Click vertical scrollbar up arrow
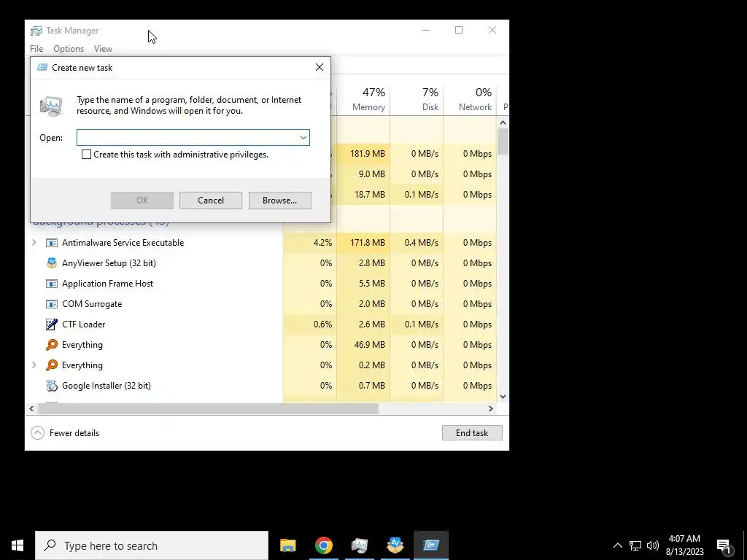Screen dimensions: 747x560 pos(503,122)
